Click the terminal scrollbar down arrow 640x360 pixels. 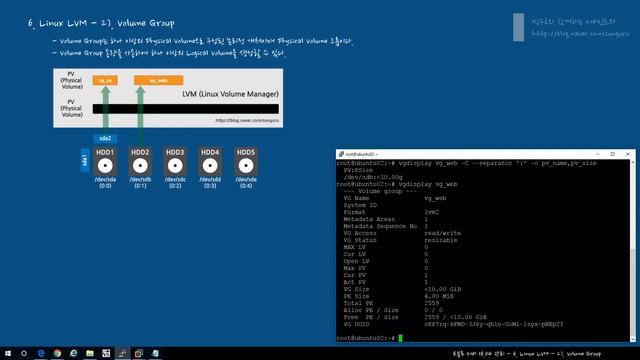(x=633, y=339)
